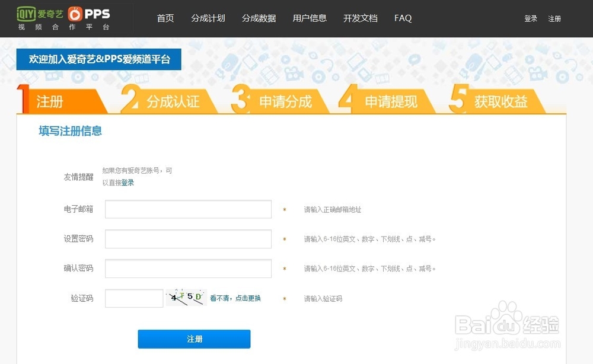
Task: Click 看不清，点击更换 to change captcha
Action: pos(238,298)
